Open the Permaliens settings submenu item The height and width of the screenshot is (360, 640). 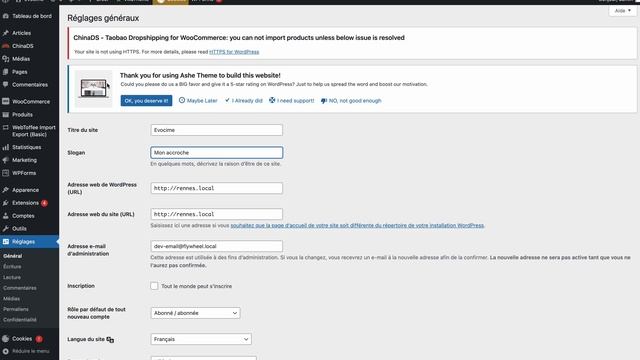pos(16,309)
